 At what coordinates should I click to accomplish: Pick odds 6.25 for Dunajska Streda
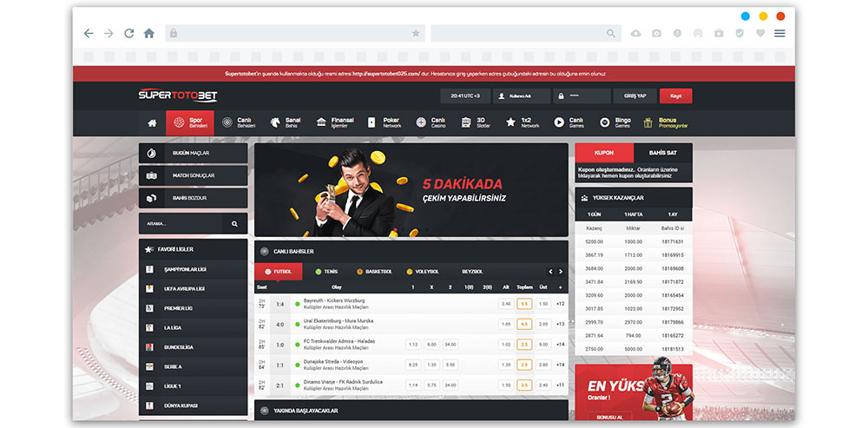click(412, 365)
